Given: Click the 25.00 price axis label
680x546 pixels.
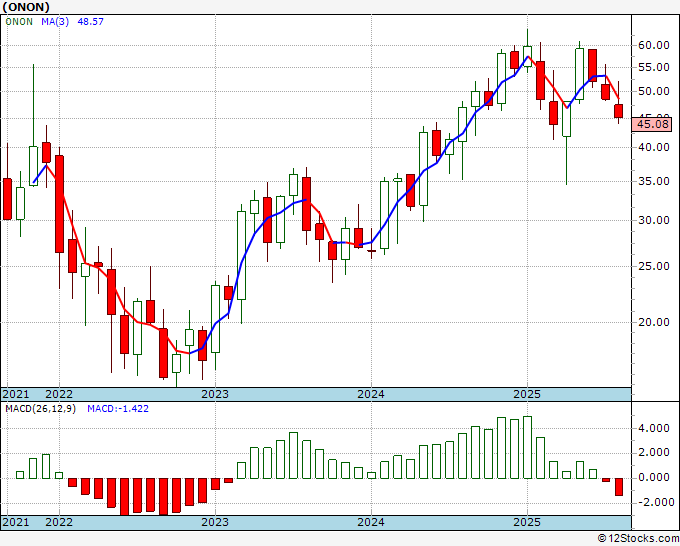Looking at the screenshot, I should point(654,266).
